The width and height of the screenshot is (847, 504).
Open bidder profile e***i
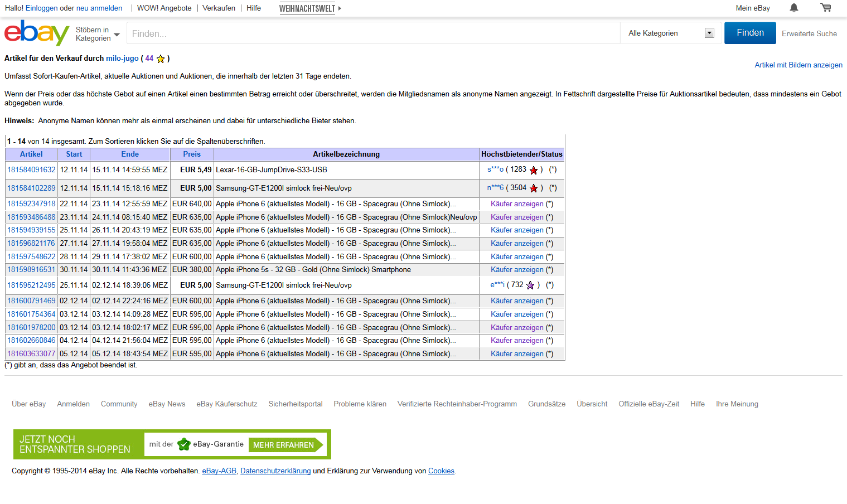pyautogui.click(x=497, y=285)
